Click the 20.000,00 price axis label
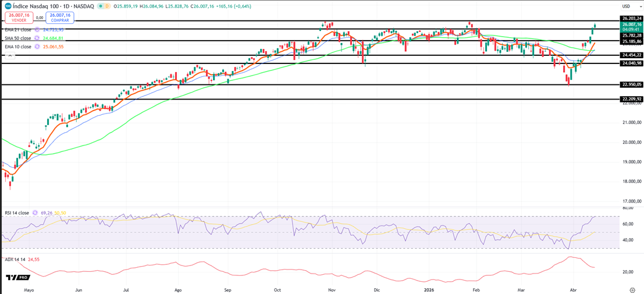644x294 pixels. (632, 142)
